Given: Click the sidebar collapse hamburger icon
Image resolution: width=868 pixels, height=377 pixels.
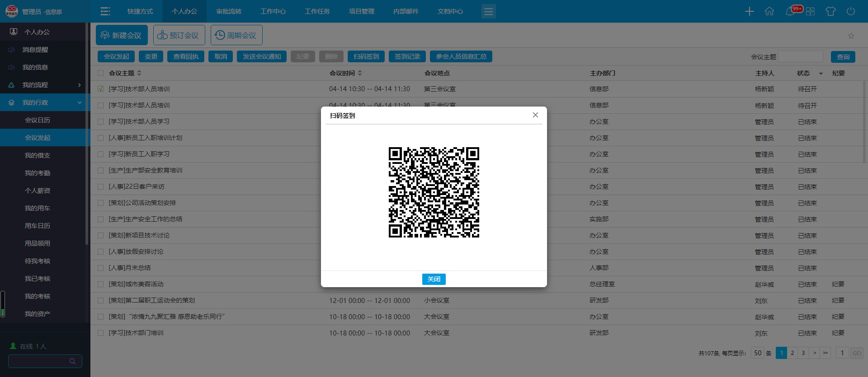Looking at the screenshot, I should click(x=105, y=11).
